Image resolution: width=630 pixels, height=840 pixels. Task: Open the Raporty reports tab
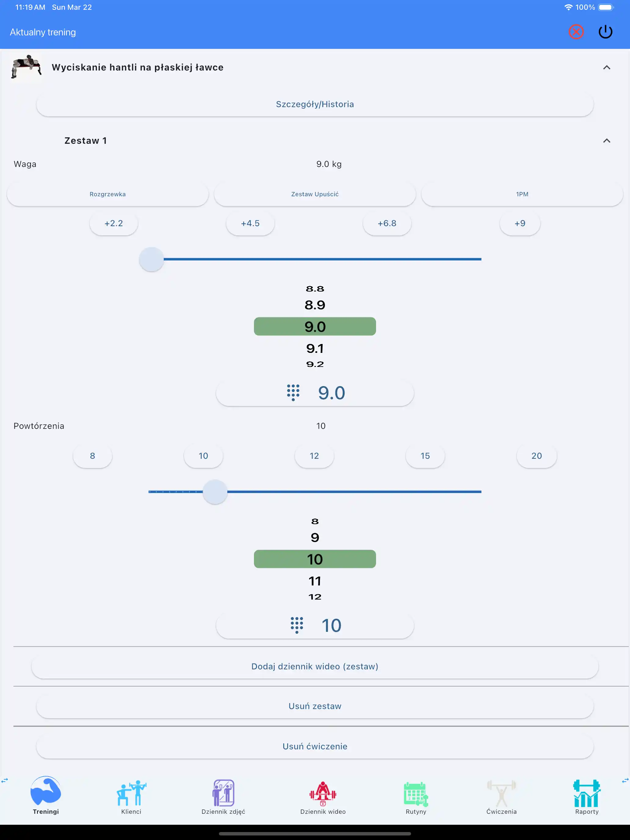point(586,797)
